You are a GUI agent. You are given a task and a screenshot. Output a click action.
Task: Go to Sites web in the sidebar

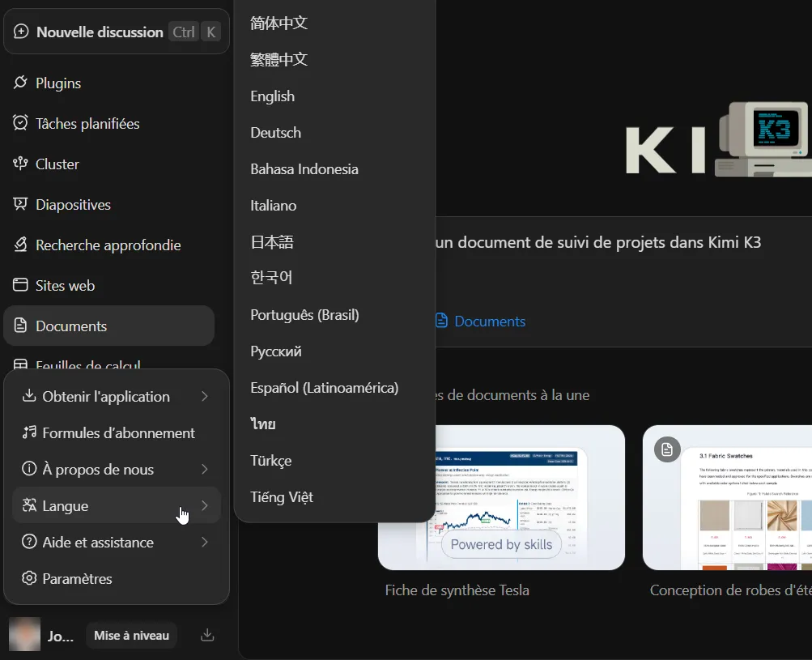click(x=108, y=285)
